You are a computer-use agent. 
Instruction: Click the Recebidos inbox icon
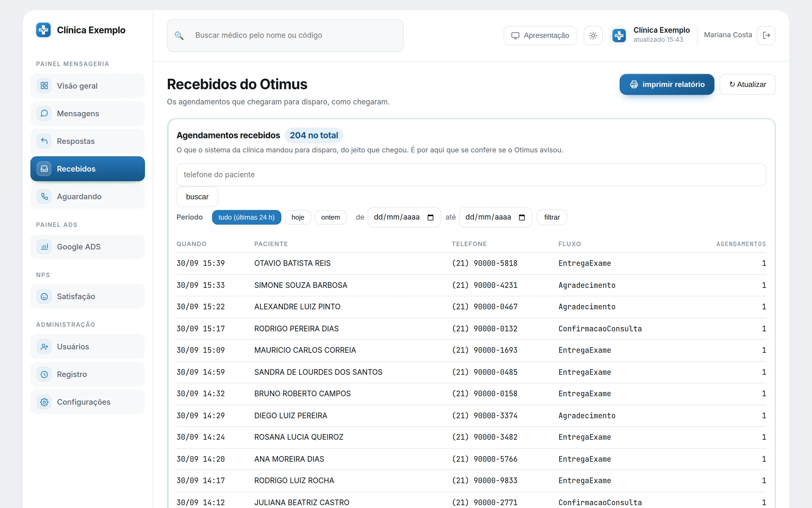click(x=44, y=169)
